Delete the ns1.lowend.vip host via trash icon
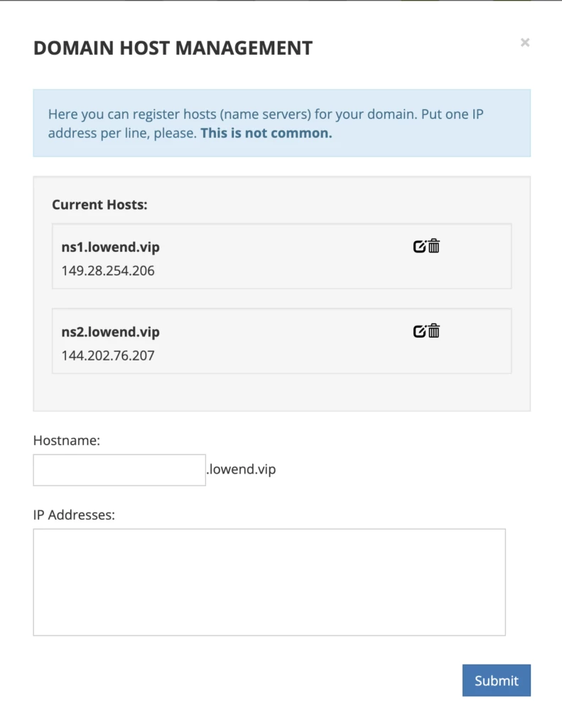 pyautogui.click(x=434, y=247)
